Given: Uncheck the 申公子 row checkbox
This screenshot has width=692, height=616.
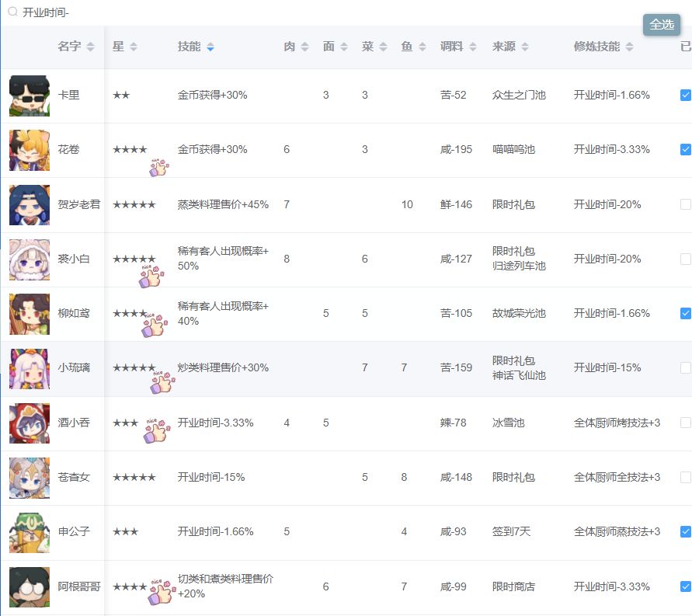Looking at the screenshot, I should click(685, 532).
